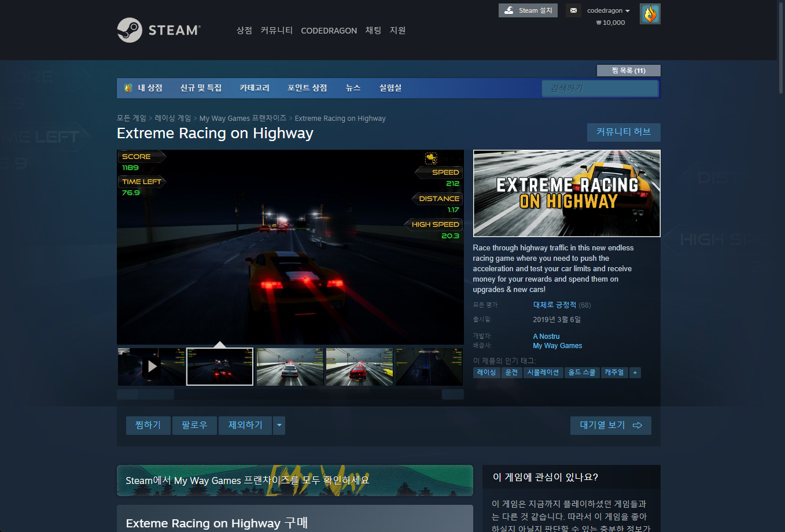Open the 포인트 상점 tab
The height and width of the screenshot is (532, 785).
click(307, 88)
